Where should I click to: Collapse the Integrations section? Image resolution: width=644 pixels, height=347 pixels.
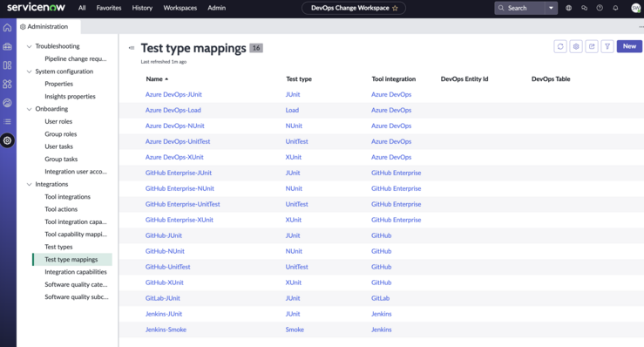(29, 184)
